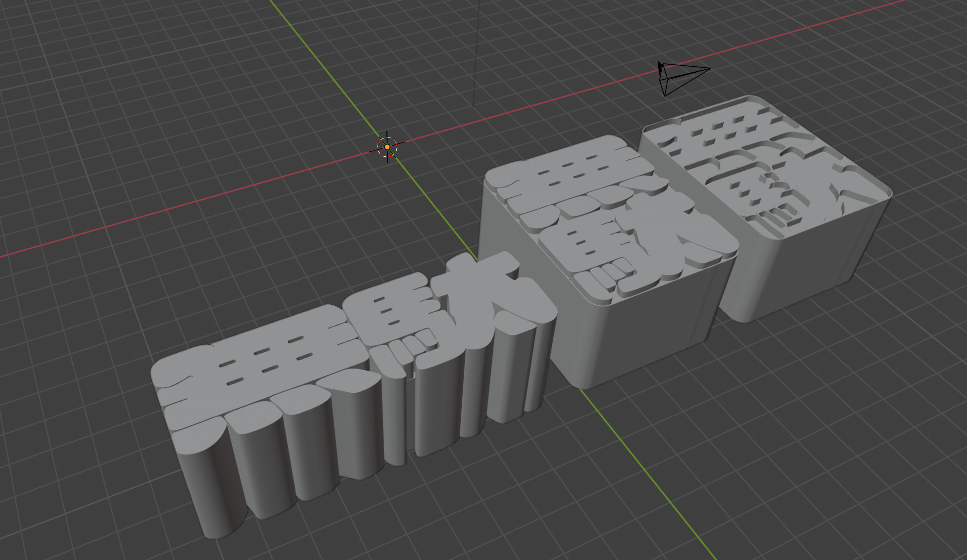The width and height of the screenshot is (967, 560).
Task: Click the small circle at the light line's bottom
Action: [473, 105]
